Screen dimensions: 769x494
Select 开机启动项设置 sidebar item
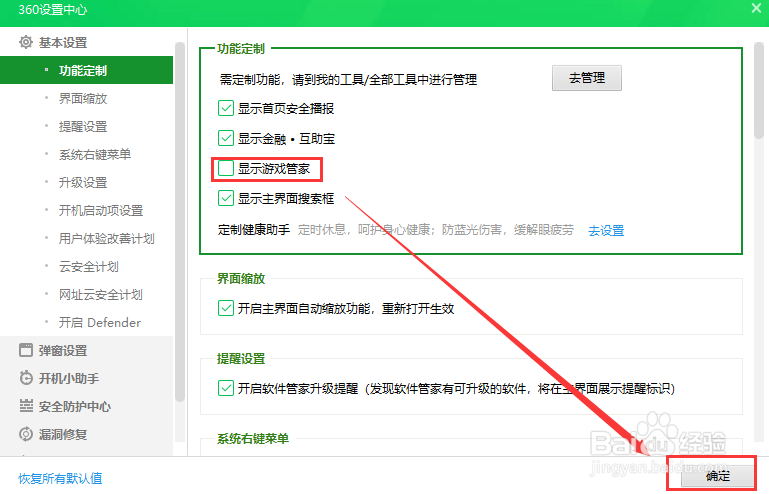point(101,210)
